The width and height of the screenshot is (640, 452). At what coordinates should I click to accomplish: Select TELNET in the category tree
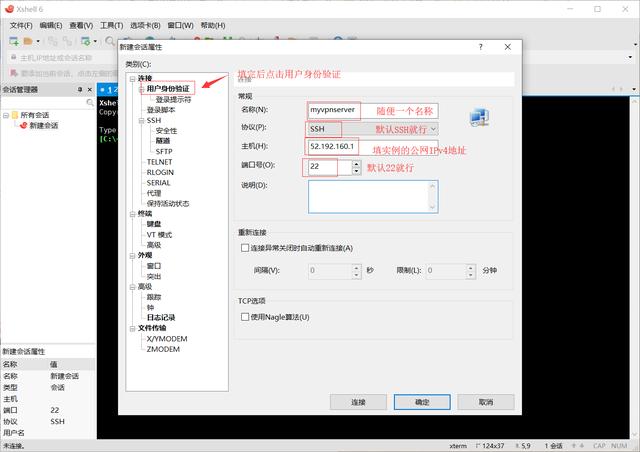[159, 162]
